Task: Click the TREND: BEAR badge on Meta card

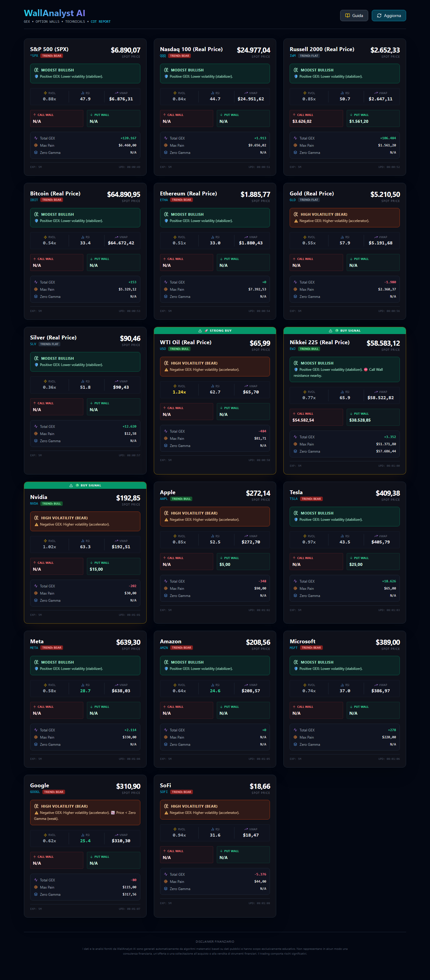Action: click(52, 647)
